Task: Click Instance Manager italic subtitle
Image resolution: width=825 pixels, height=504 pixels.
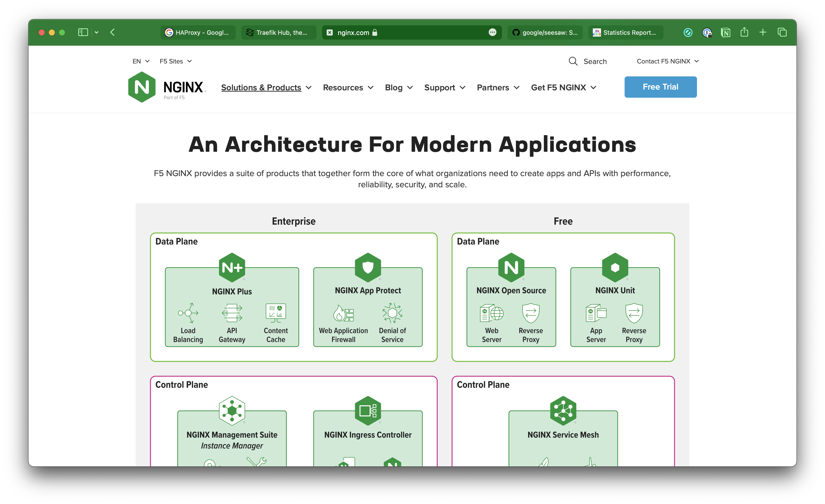Action: click(x=232, y=446)
